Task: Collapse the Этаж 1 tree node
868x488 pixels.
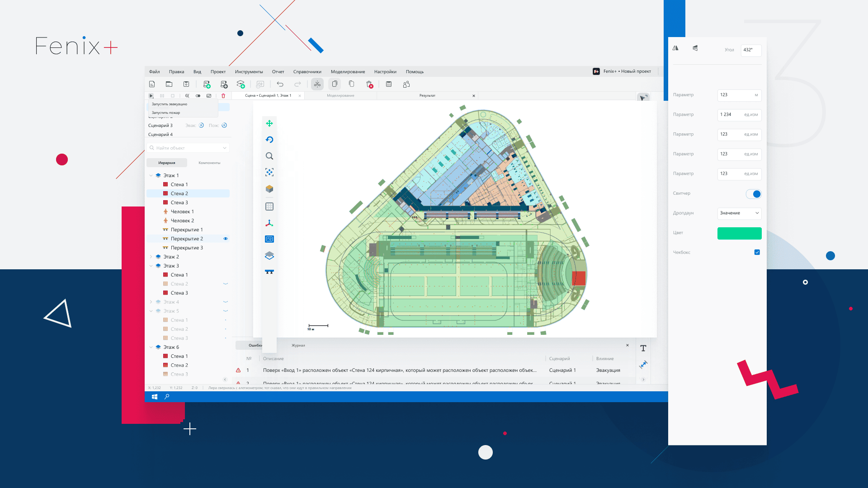Action: pyautogui.click(x=151, y=175)
